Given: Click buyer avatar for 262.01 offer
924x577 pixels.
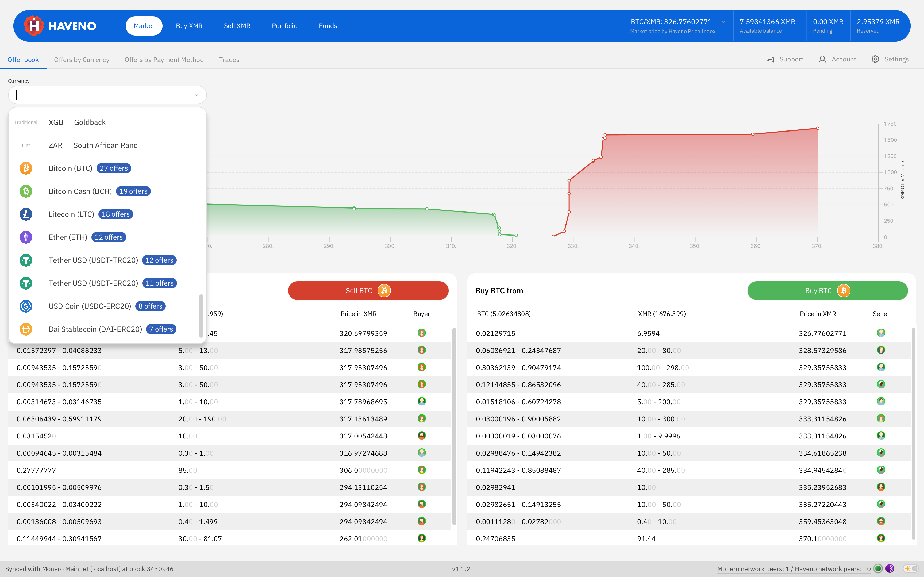Looking at the screenshot, I should 422,538.
